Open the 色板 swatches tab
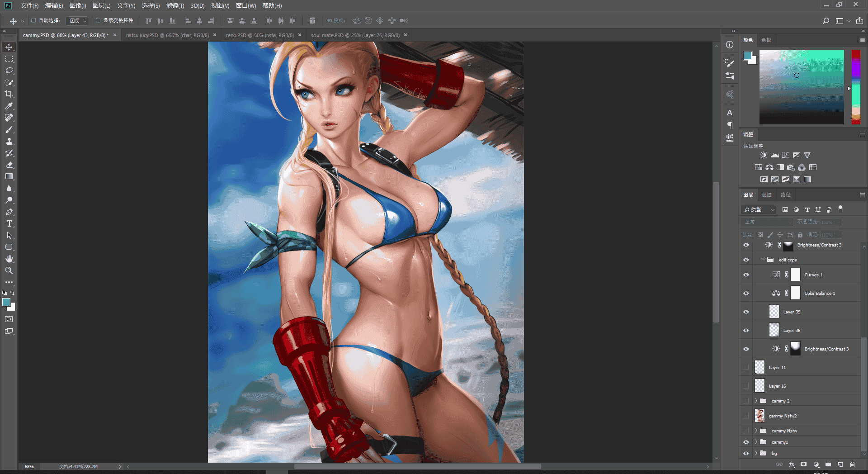 click(766, 40)
